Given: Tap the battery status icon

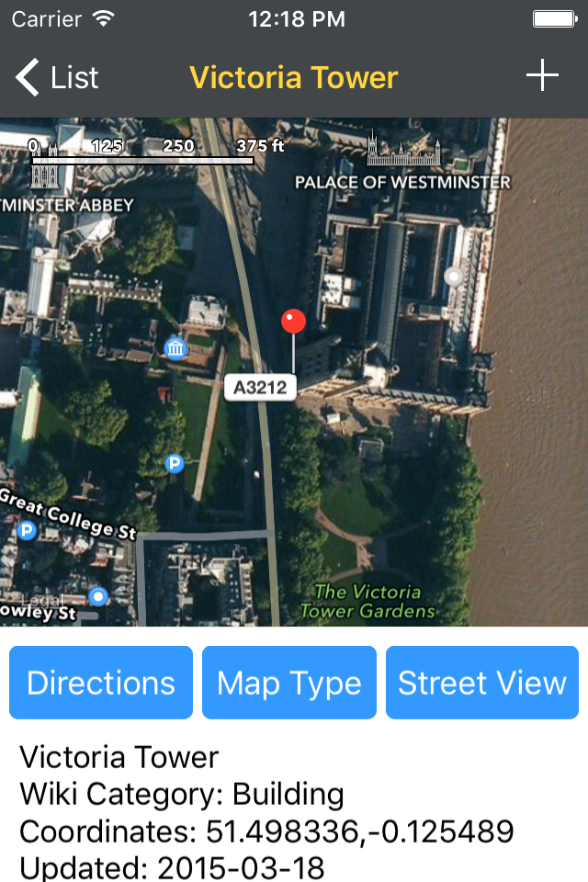Looking at the screenshot, I should click(555, 19).
